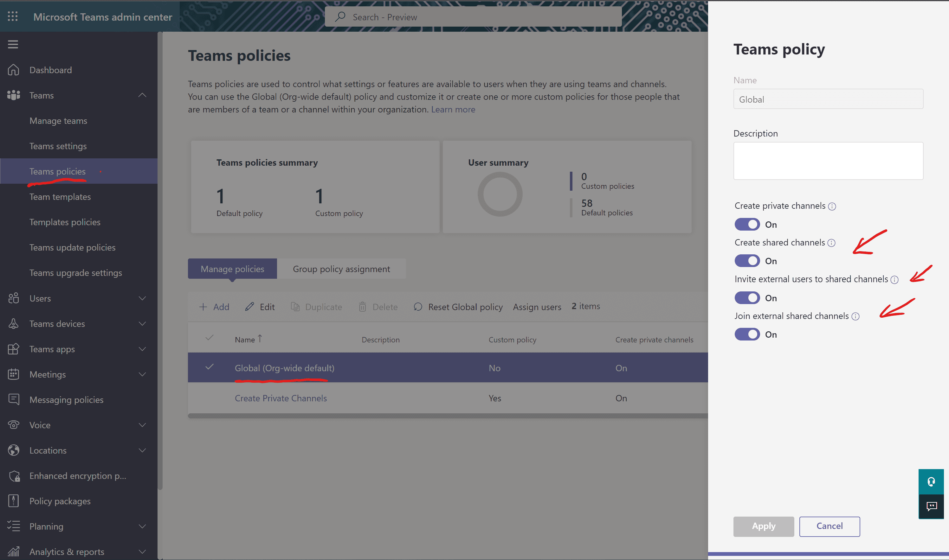Click into the Description text field
949x560 pixels.
click(828, 161)
